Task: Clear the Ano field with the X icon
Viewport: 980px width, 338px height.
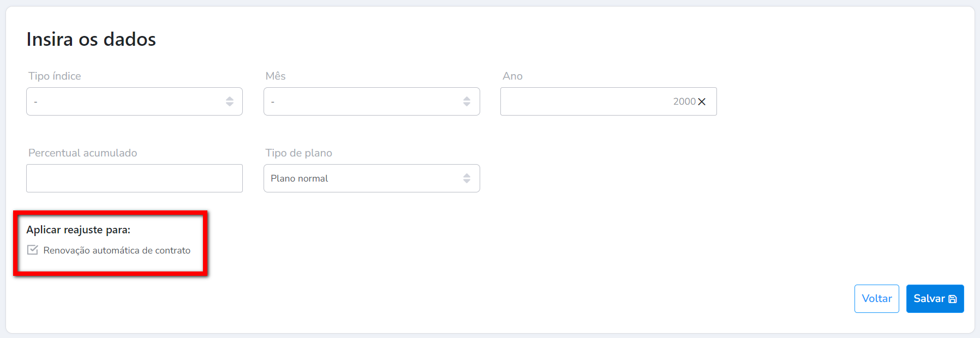Action: [x=702, y=102]
